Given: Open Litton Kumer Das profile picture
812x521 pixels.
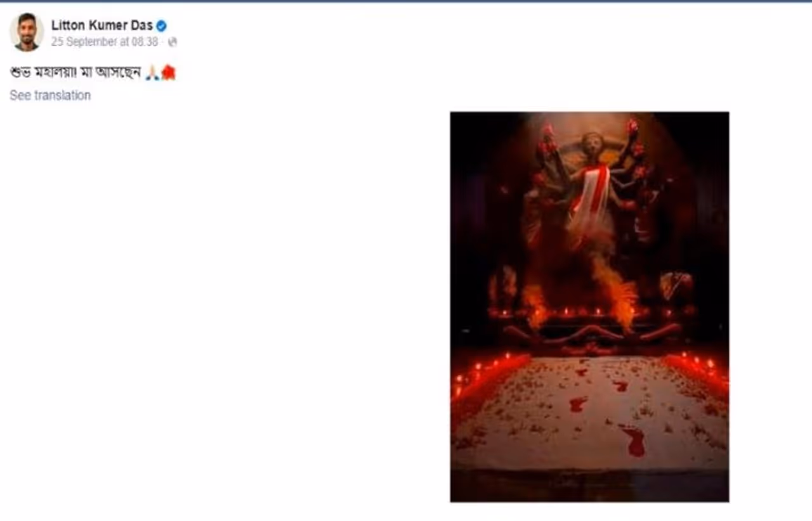Looking at the screenshot, I should coord(27,32).
